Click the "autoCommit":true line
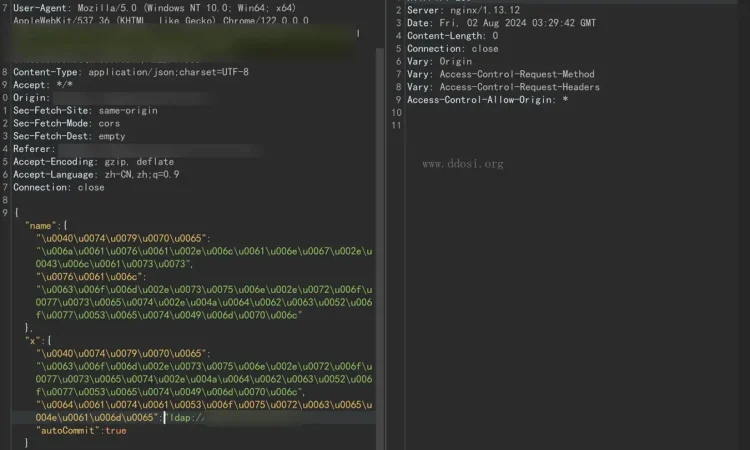This screenshot has height=450, width=750. (x=81, y=431)
